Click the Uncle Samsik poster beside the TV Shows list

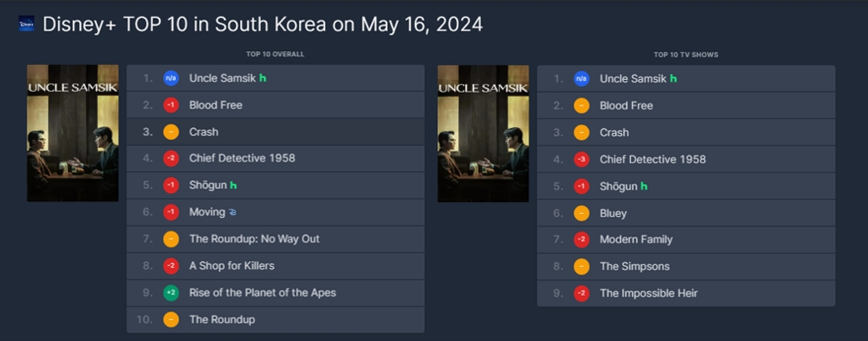483,134
